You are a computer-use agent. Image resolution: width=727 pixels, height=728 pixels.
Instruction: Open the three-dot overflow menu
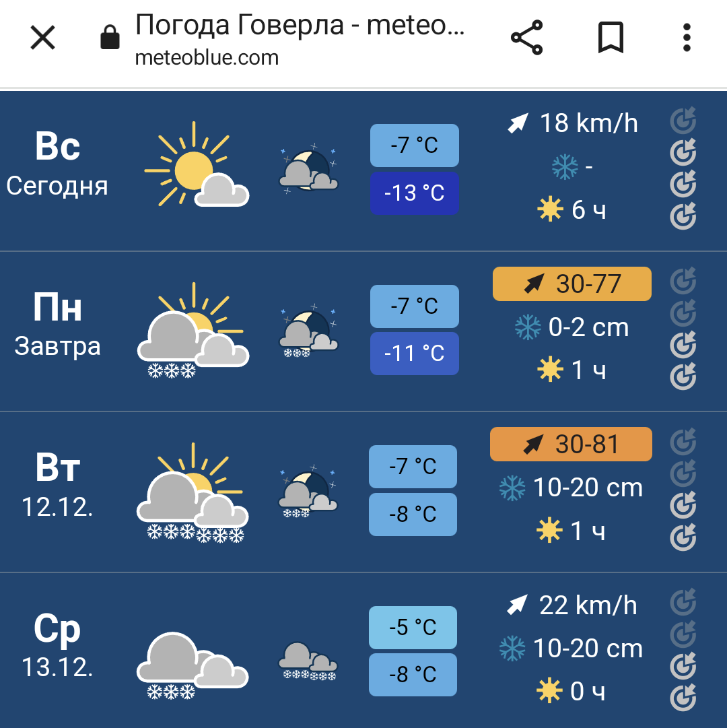point(687,38)
